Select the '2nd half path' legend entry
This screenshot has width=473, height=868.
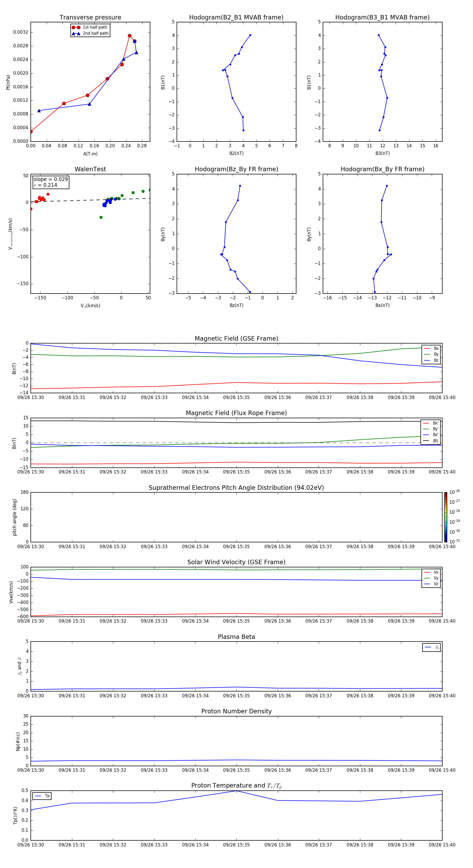tap(90, 33)
